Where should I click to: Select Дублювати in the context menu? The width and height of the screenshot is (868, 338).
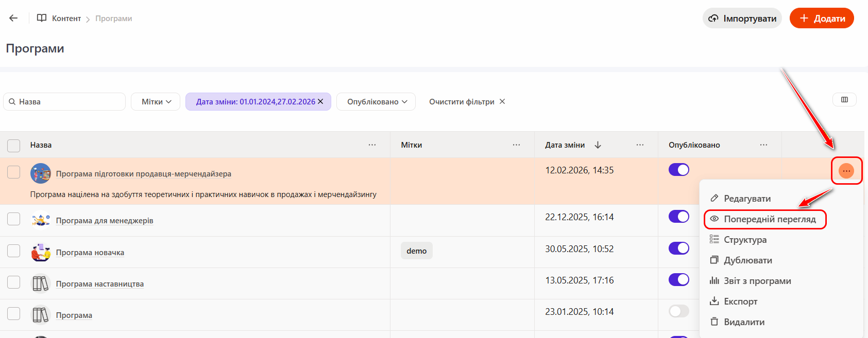[x=747, y=260]
